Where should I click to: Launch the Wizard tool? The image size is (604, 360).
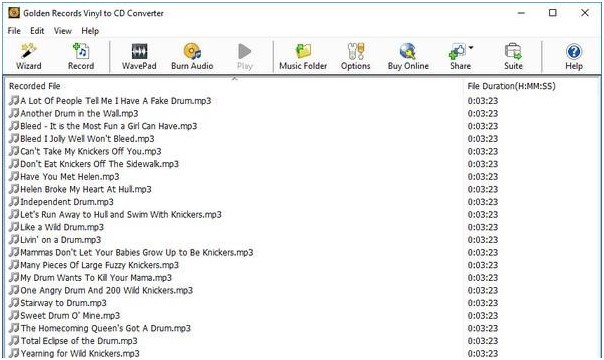tap(29, 57)
